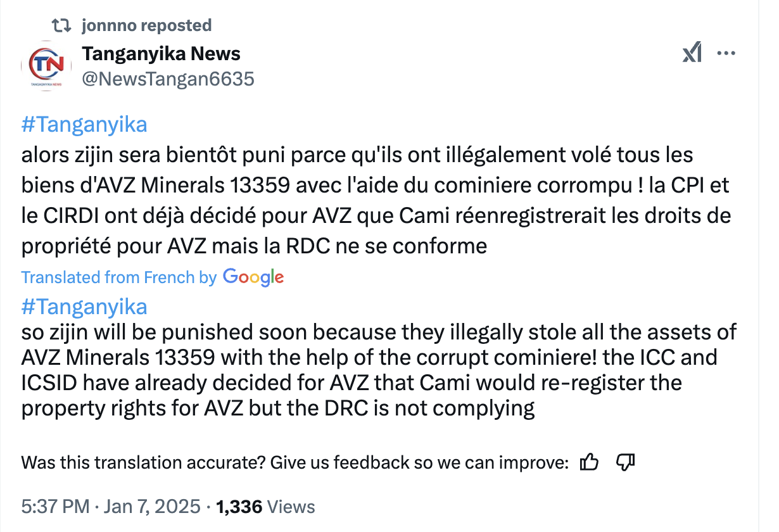Click the repost arrows icon
Screen dimensions: 779x532
pos(61,25)
